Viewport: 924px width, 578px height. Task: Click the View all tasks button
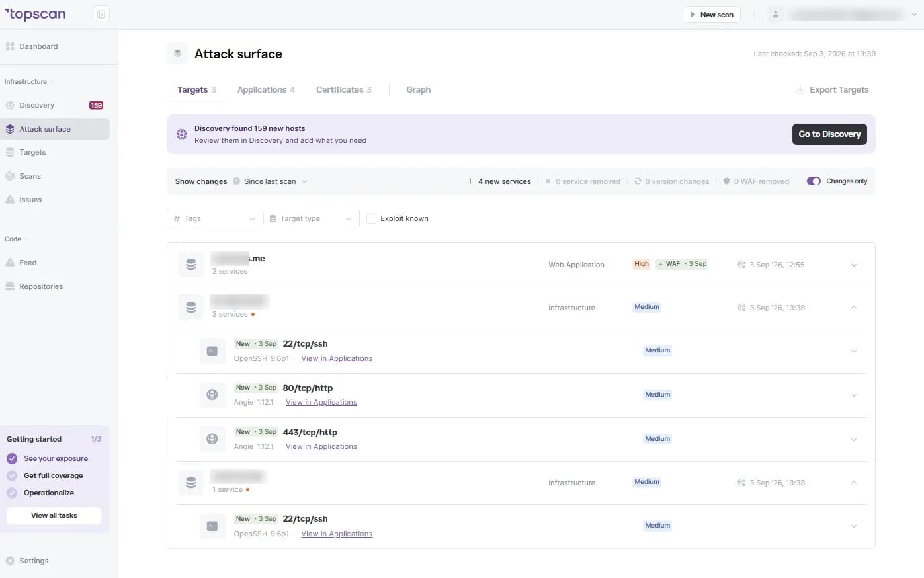[x=54, y=516]
